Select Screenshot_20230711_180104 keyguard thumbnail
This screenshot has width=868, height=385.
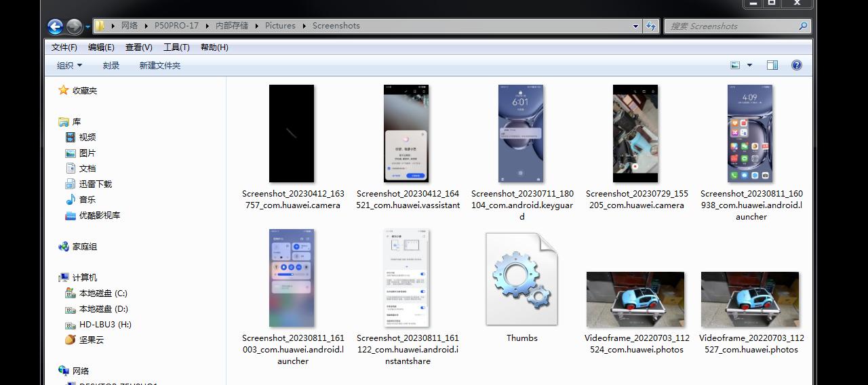click(x=521, y=134)
